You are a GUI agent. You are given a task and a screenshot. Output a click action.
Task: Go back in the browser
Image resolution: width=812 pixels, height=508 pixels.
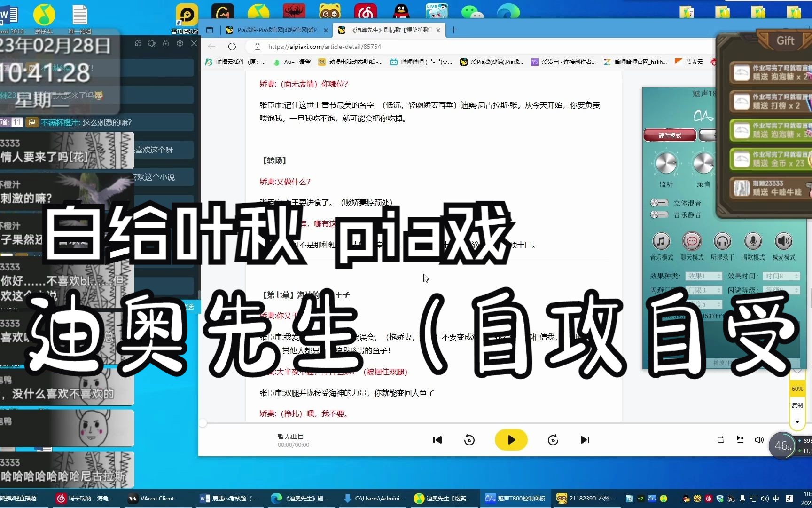click(211, 47)
